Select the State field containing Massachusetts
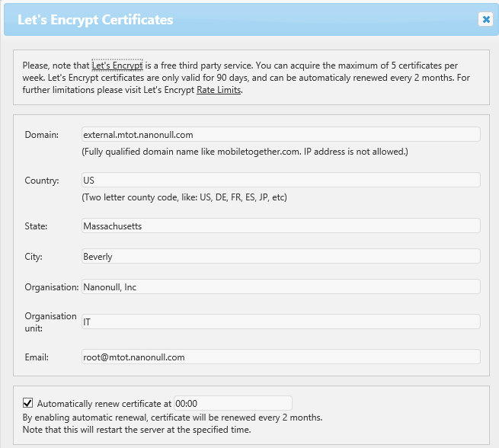The width and height of the screenshot is (499, 448). coord(281,226)
